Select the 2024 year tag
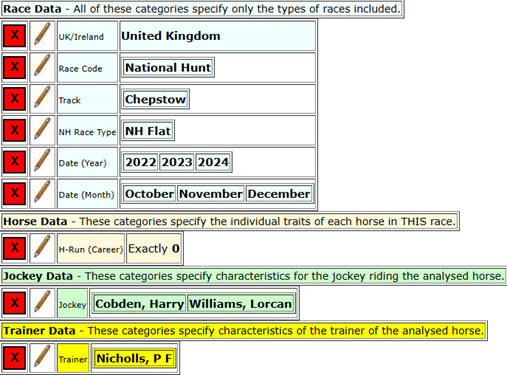507x375 pixels. 213,162
